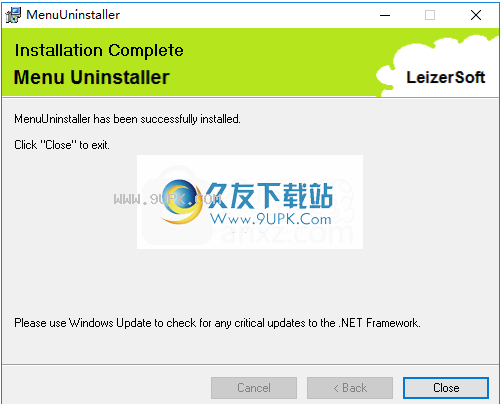Click the gray WWW.9UPK.COM overlay text
Image resolution: width=500 pixels, height=404 pixels.
pos(167,199)
